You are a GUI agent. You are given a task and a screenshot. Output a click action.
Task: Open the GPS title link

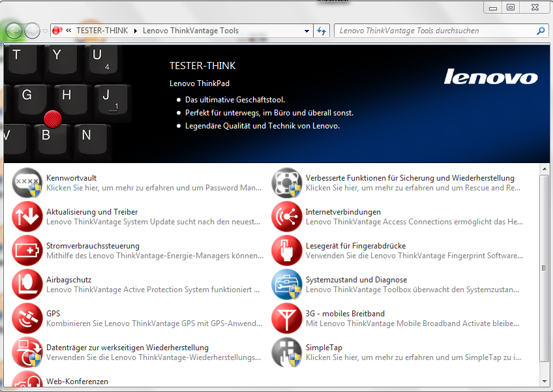53,314
